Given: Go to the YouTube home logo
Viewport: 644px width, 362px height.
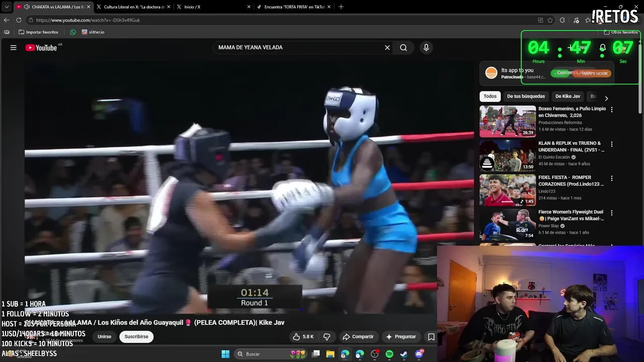Looking at the screenshot, I should point(41,48).
